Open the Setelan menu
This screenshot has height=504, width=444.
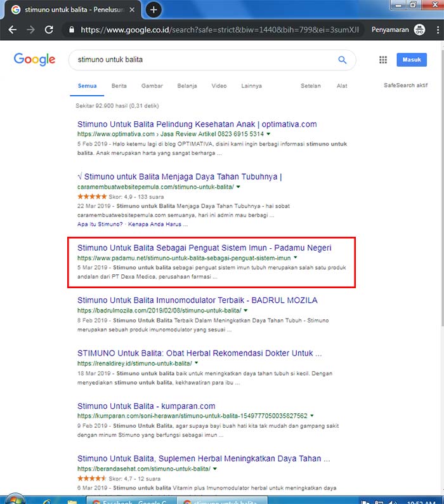311,86
